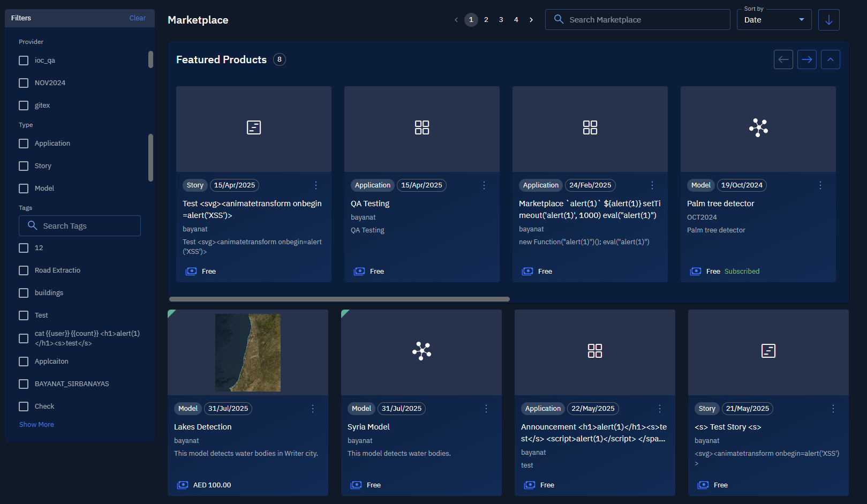Focus the Search Marketplace input field

pyautogui.click(x=637, y=20)
